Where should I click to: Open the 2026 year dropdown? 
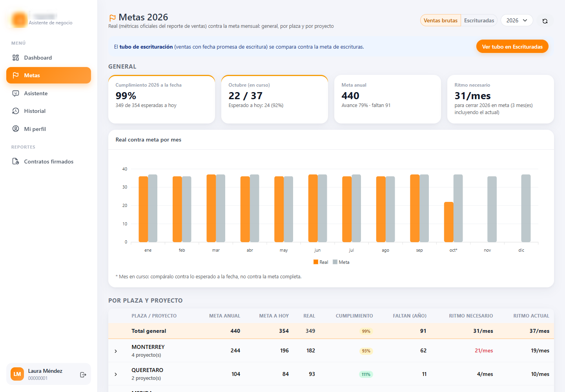tap(517, 20)
